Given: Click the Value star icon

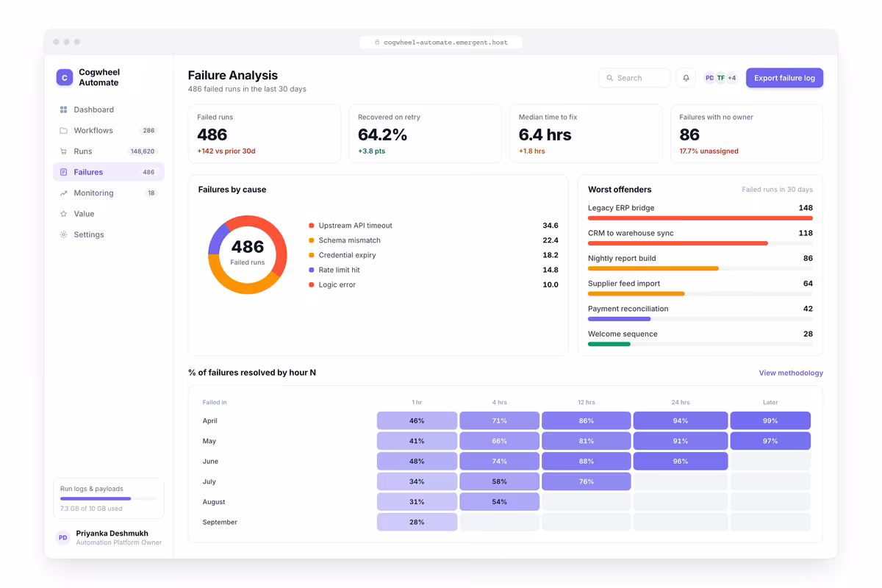Looking at the screenshot, I should pos(63,214).
